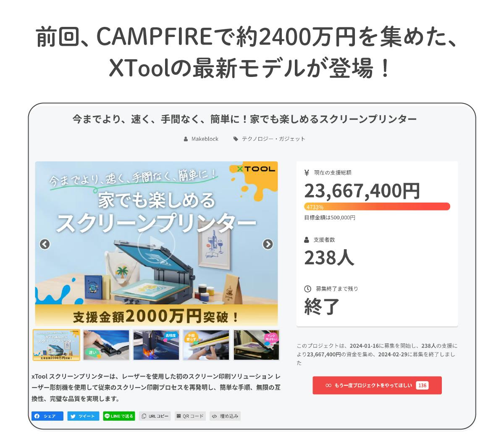The width and height of the screenshot is (504, 440).
Task: Select the インク飛ばない thumbnail image
Action: click(x=256, y=345)
